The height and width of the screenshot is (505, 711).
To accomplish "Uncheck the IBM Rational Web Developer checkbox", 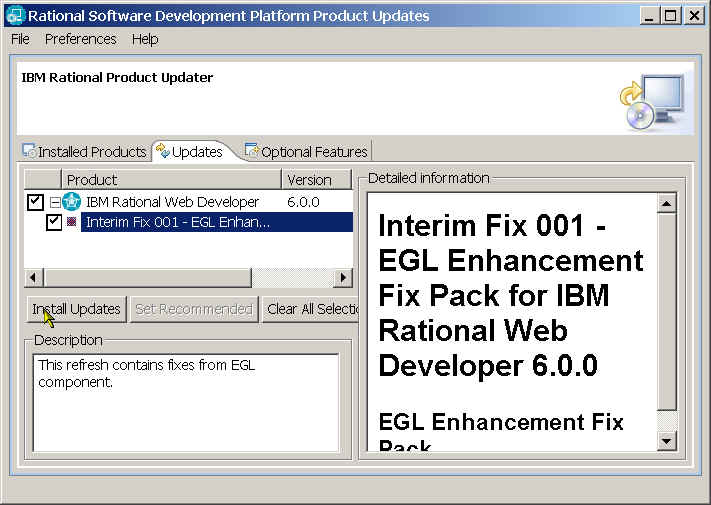I will (35, 202).
